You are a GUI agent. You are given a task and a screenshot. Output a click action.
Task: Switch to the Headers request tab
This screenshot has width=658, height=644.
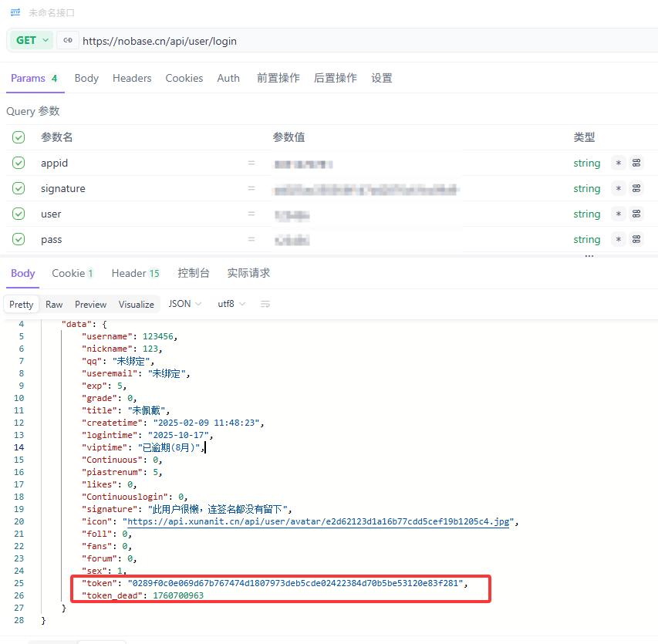pos(132,78)
